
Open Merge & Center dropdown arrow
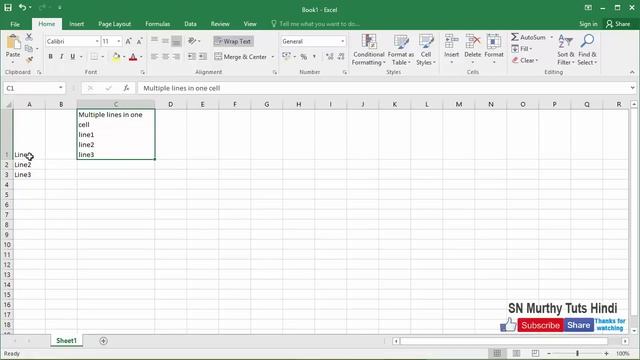273,57
